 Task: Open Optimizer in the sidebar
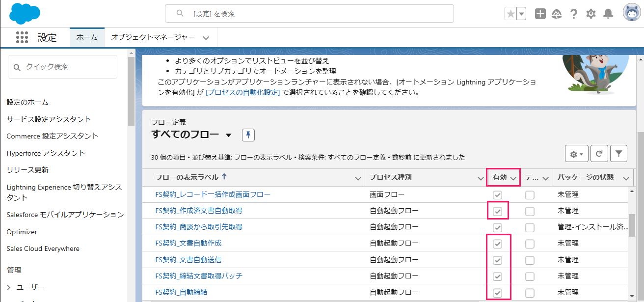[x=22, y=232]
